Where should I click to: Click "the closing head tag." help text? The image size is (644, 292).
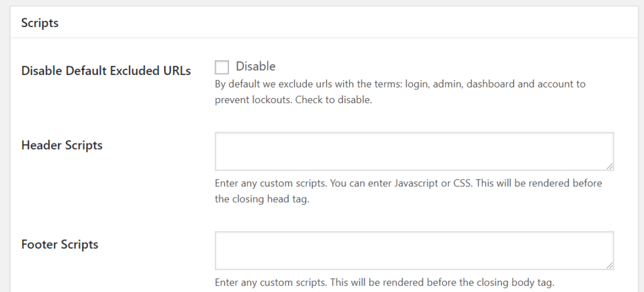(262, 199)
